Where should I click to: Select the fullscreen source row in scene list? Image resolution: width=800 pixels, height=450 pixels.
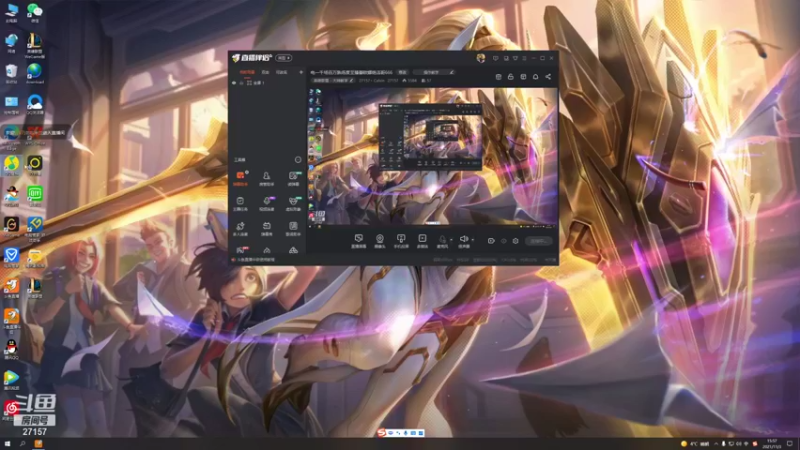(x=267, y=83)
